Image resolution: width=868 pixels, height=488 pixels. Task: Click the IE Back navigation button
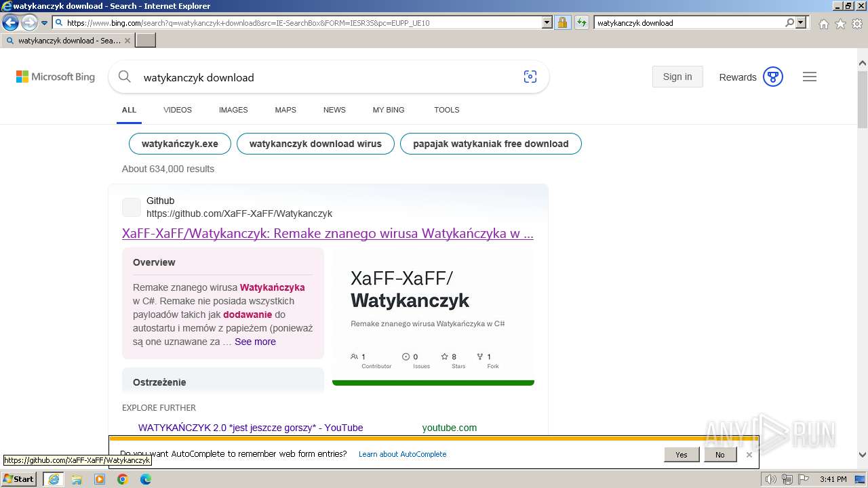click(10, 22)
